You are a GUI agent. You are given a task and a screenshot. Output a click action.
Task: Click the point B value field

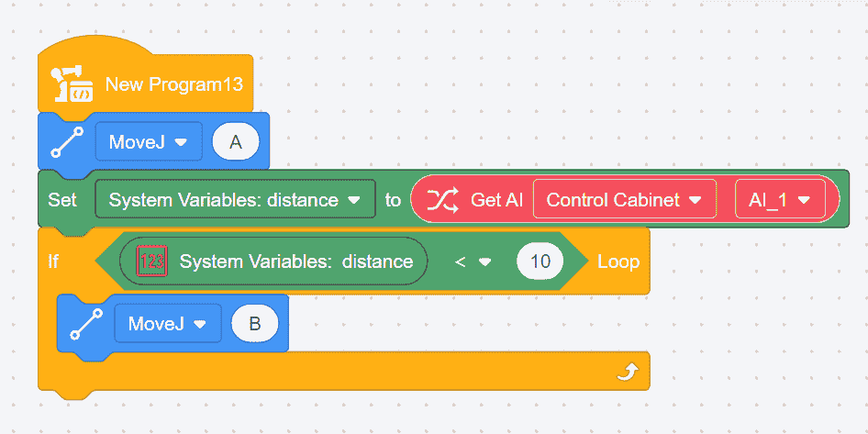pyautogui.click(x=255, y=324)
